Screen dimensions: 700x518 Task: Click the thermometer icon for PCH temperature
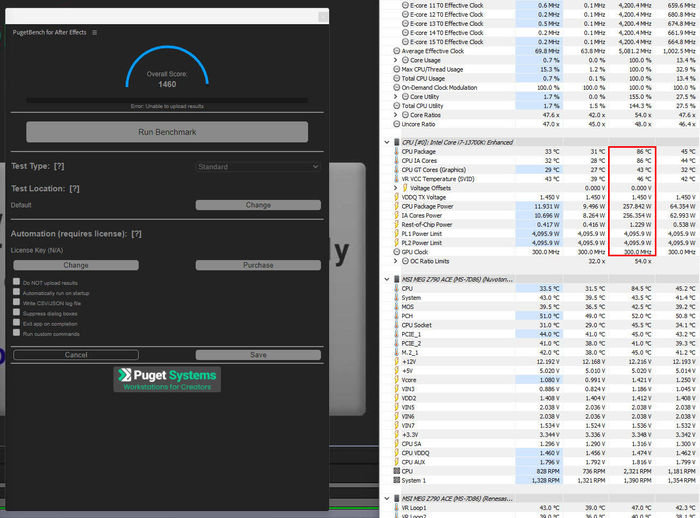pos(396,316)
